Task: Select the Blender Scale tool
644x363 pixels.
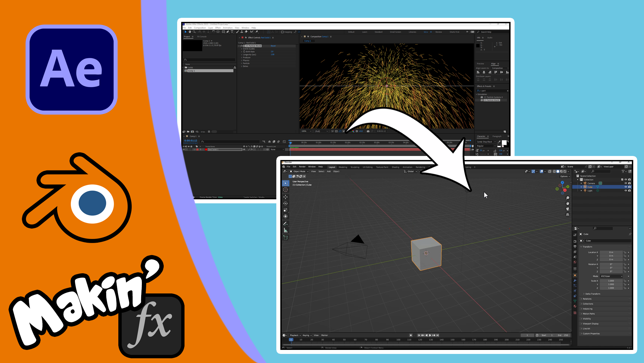Action: (285, 210)
